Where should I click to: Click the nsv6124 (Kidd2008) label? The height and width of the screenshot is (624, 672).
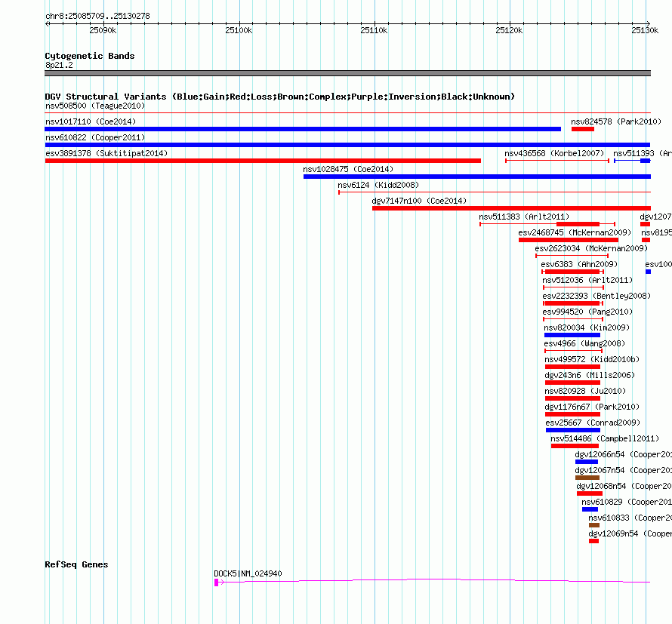click(x=378, y=185)
